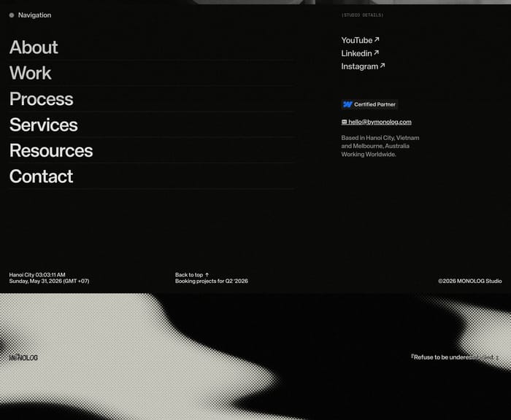Viewport: 511px width, 420px height.
Task: Click Back to top
Action: 191,275
